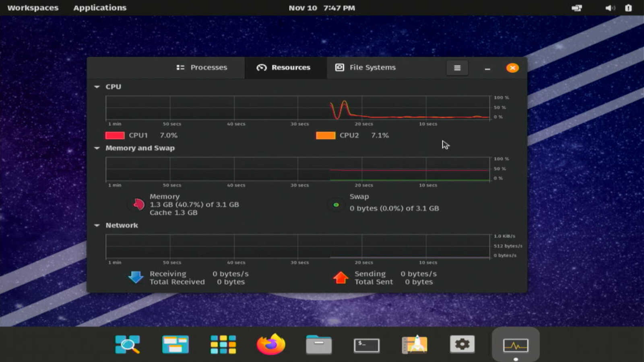The width and height of the screenshot is (644, 362).
Task: Click the swap usage text '0 bytes (0.0%) of 3.1 GB'
Action: tap(394, 208)
